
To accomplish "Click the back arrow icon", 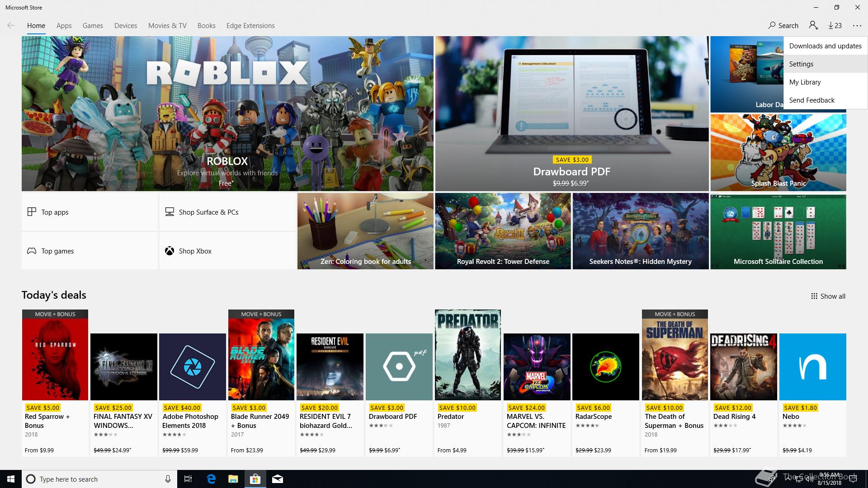I will [x=11, y=26].
